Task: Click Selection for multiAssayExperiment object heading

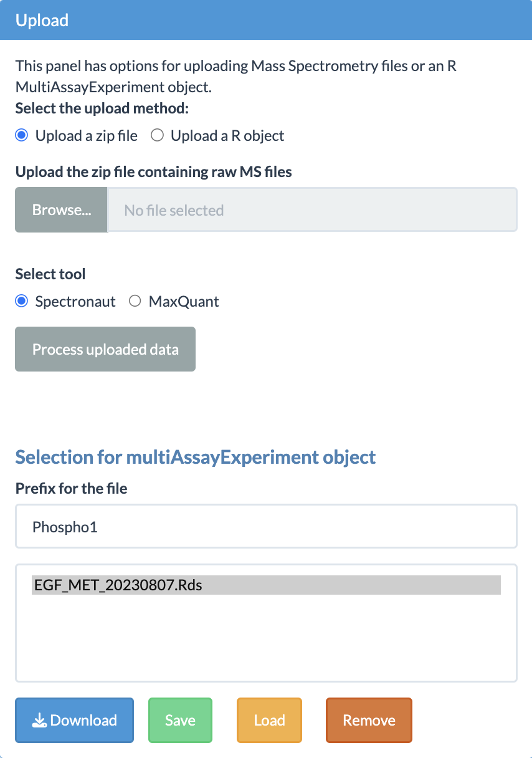Action: (x=196, y=457)
